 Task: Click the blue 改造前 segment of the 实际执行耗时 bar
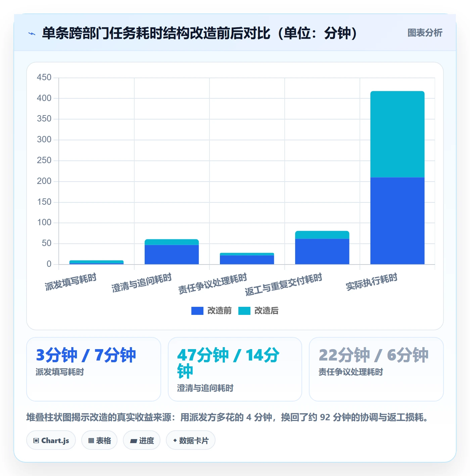(x=397, y=221)
